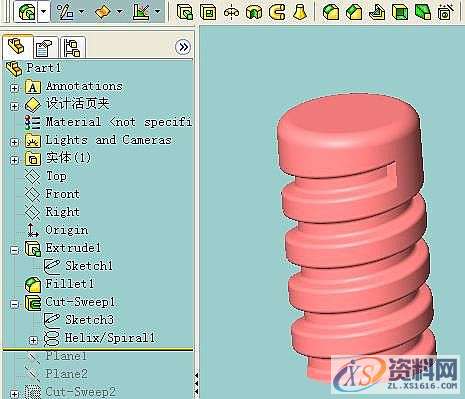Select the Chamfer tool
The height and width of the screenshot is (399, 465).
click(x=354, y=12)
